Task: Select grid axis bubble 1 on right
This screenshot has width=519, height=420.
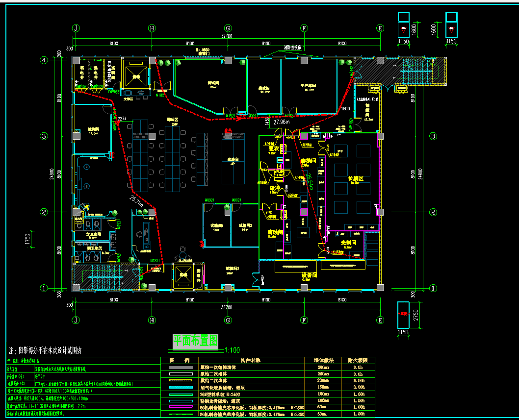Action: tap(433, 288)
